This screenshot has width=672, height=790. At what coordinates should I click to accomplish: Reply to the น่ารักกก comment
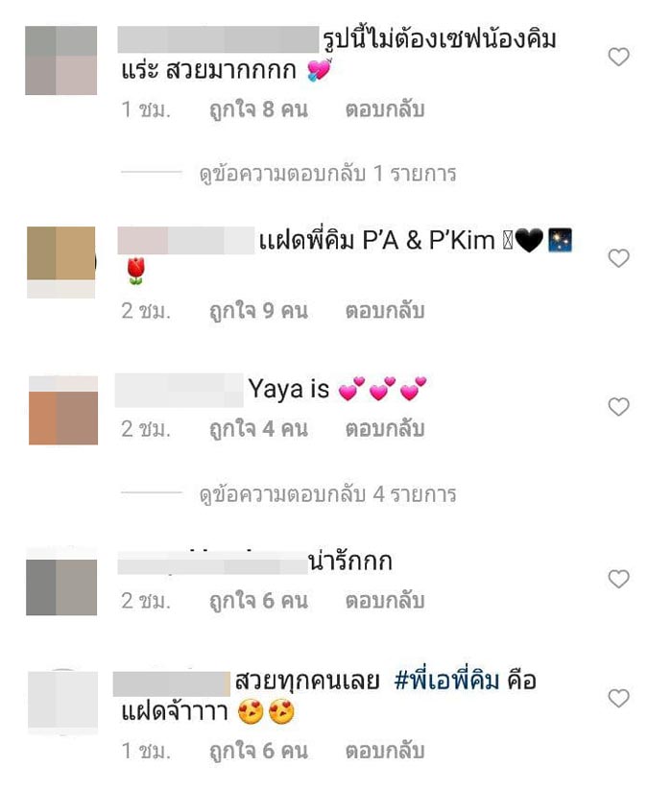(x=385, y=601)
